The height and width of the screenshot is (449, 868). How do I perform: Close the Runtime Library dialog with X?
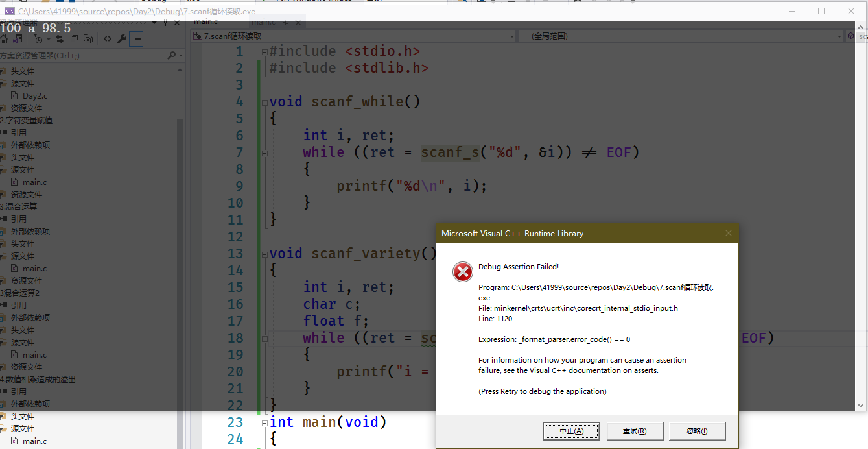(728, 234)
